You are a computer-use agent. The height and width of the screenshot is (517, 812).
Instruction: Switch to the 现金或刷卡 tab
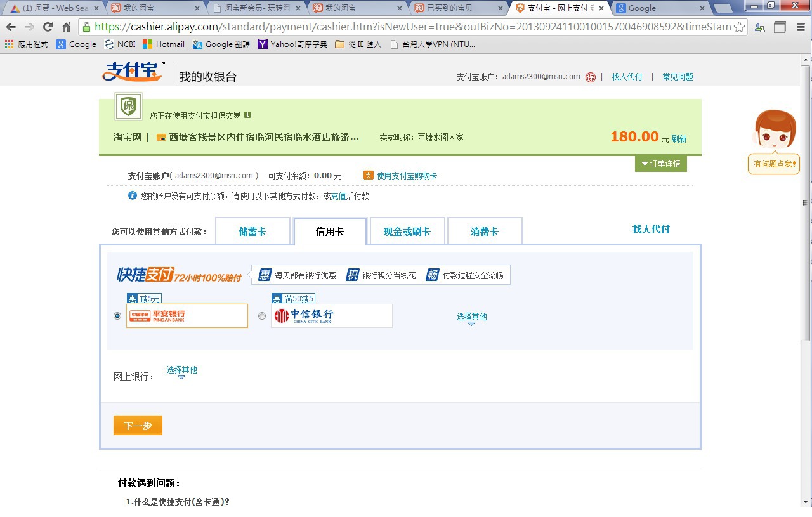tap(407, 231)
